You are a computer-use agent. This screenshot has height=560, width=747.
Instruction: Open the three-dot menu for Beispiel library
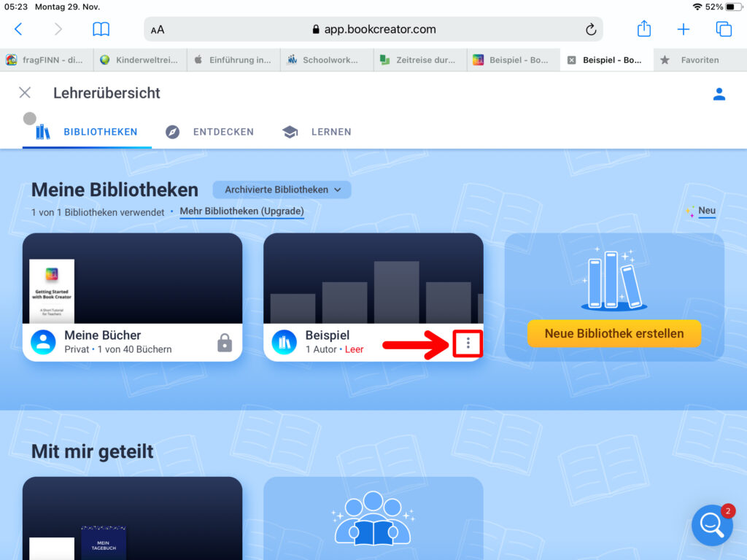[468, 343]
